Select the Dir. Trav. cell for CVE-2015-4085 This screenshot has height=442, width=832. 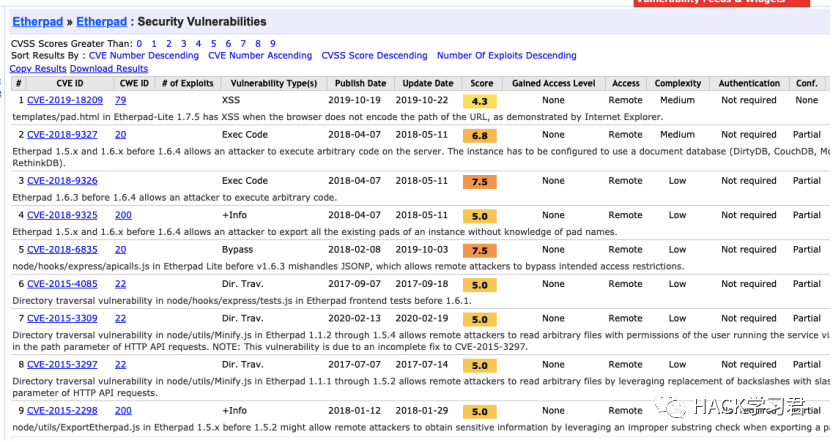(242, 284)
